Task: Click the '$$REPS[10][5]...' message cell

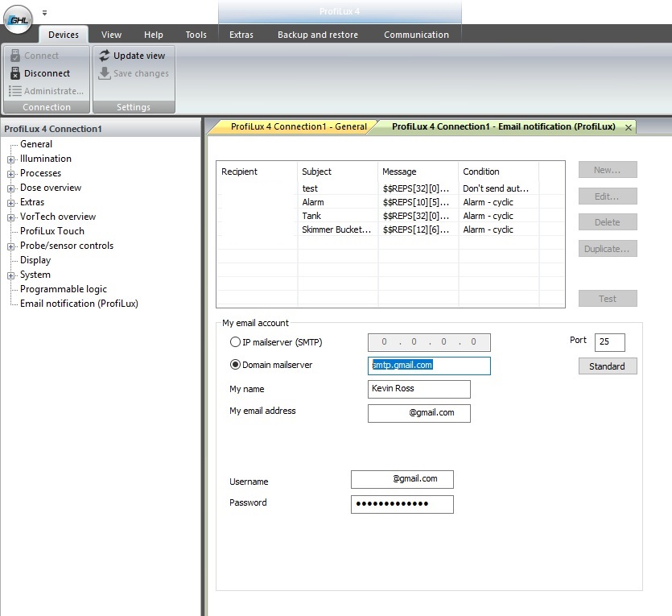Action: click(x=416, y=202)
